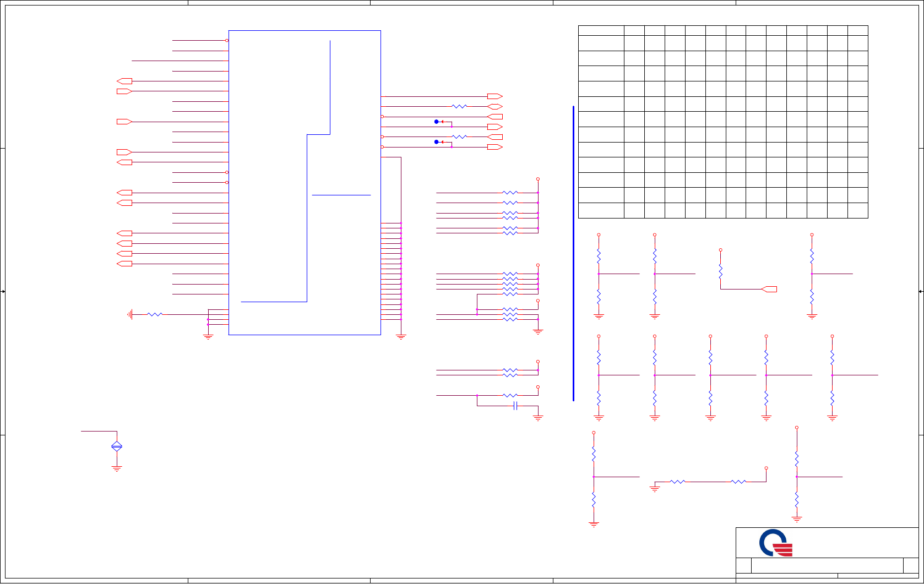Select the capacitor symbol in the schematic

pyautogui.click(x=515, y=406)
